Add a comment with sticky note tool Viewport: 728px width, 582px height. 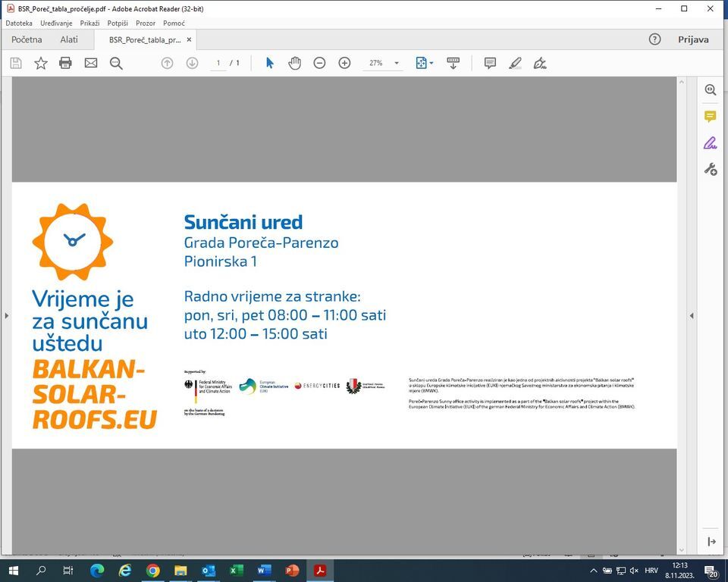(x=490, y=63)
